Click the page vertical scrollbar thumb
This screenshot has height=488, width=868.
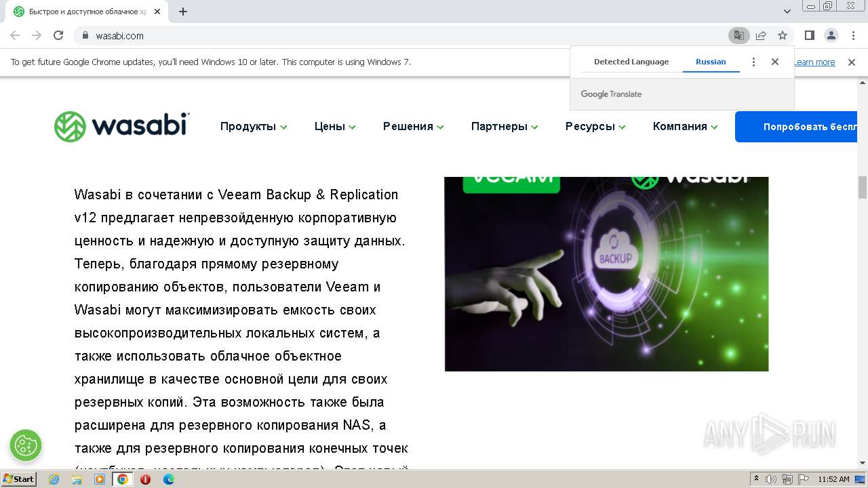click(x=863, y=187)
